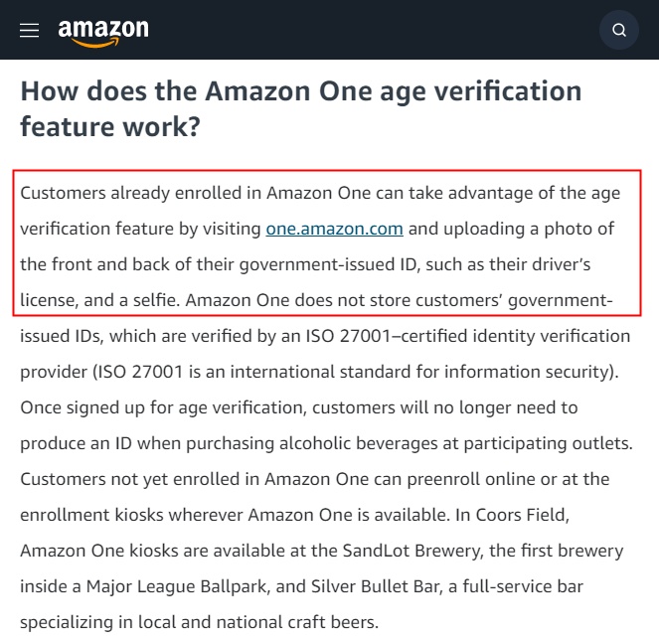659x644 pixels.
Task: Click the sentence starting 'Once signed up'
Action: [x=327, y=425]
